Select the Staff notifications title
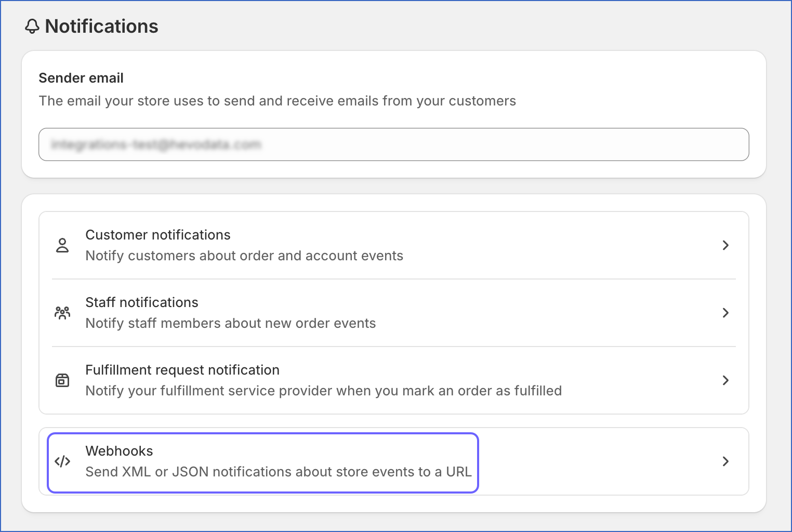 click(x=142, y=302)
